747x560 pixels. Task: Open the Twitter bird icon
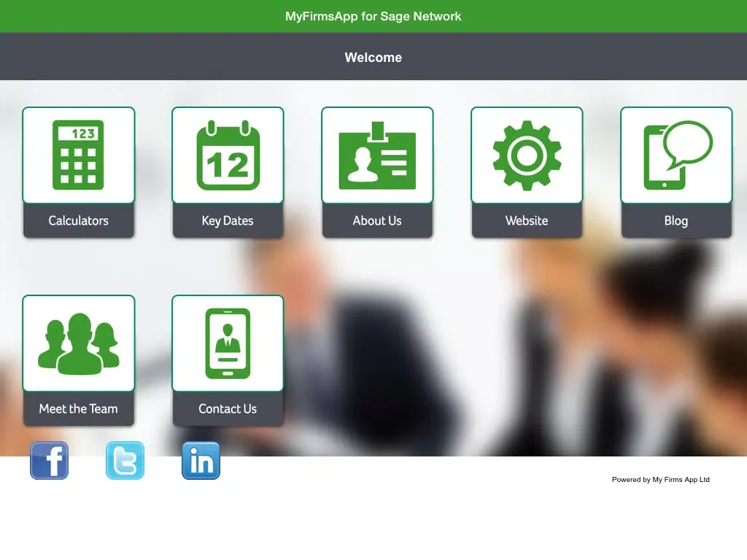(x=125, y=460)
